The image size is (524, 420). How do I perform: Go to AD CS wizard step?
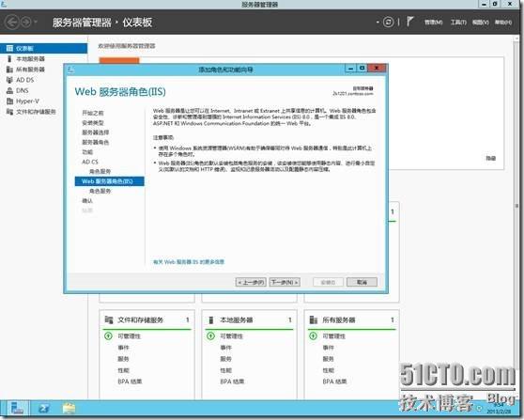point(90,162)
